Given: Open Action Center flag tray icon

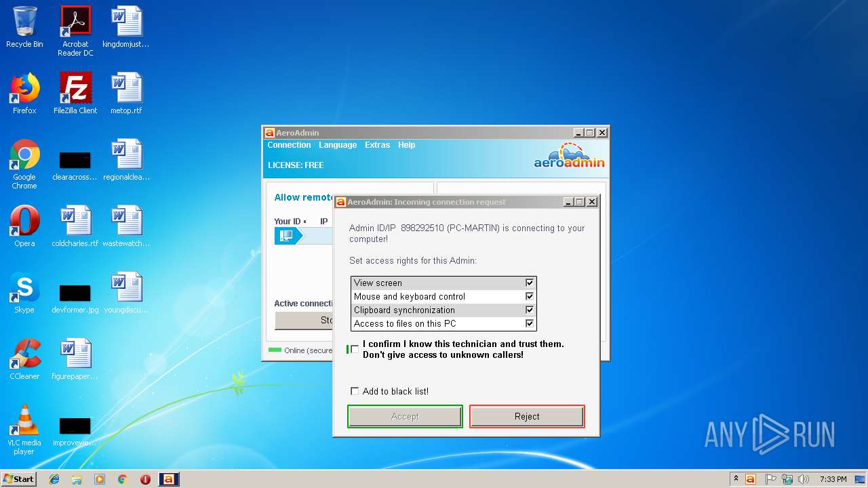Looking at the screenshot, I should point(770,479).
